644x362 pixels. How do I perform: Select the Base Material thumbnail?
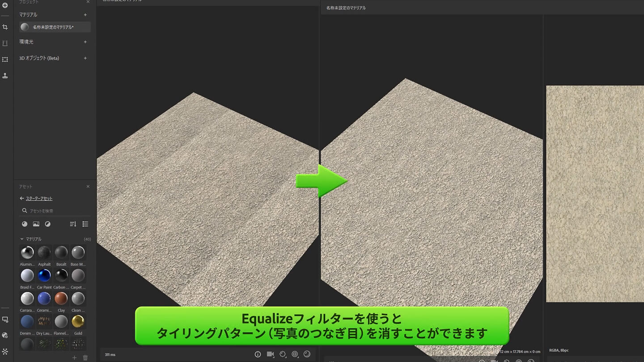[x=78, y=253]
